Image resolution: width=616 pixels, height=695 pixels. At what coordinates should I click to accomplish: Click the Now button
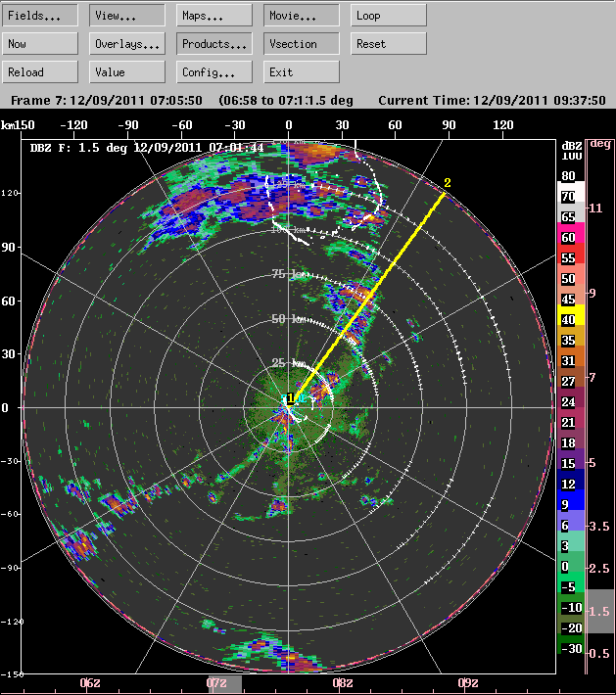(40, 44)
